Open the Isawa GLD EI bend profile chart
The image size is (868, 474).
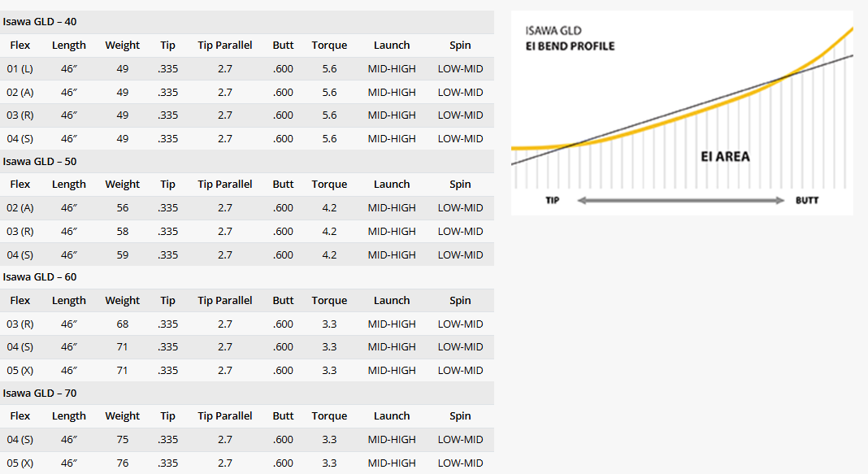[x=682, y=113]
